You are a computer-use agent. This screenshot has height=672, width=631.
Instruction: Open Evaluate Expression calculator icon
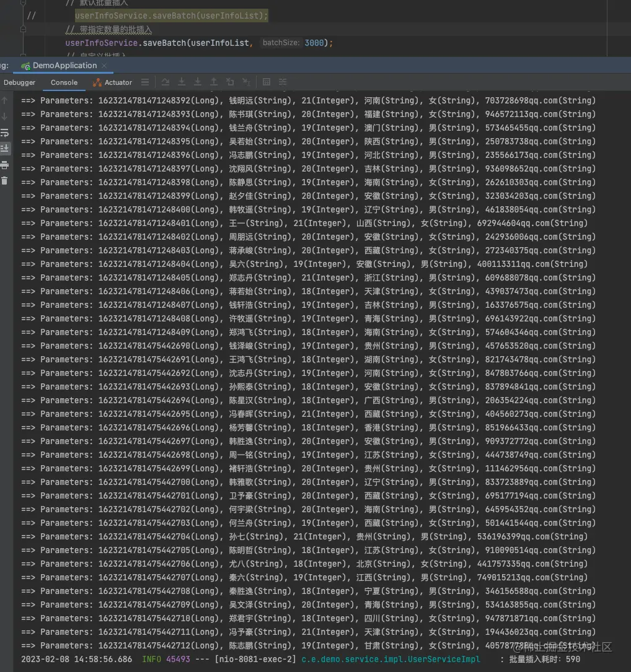click(x=267, y=82)
